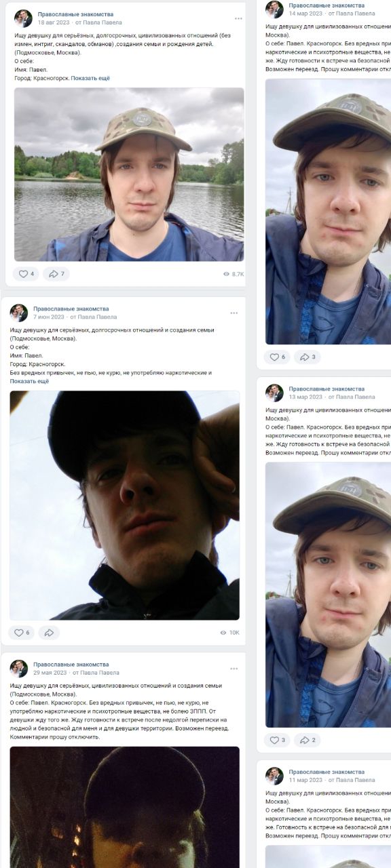The image size is (391, 868).
Task: Open the dark cap selfie in the 7 июн post
Action: pos(124,505)
